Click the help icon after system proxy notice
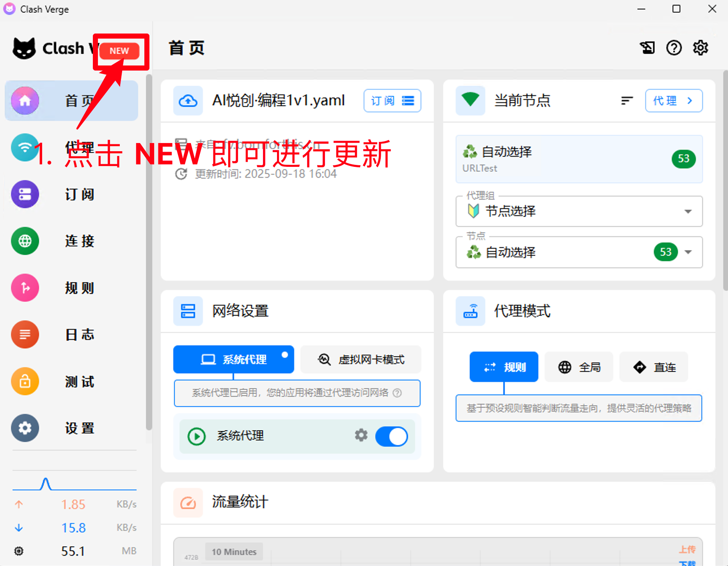 coord(397,393)
